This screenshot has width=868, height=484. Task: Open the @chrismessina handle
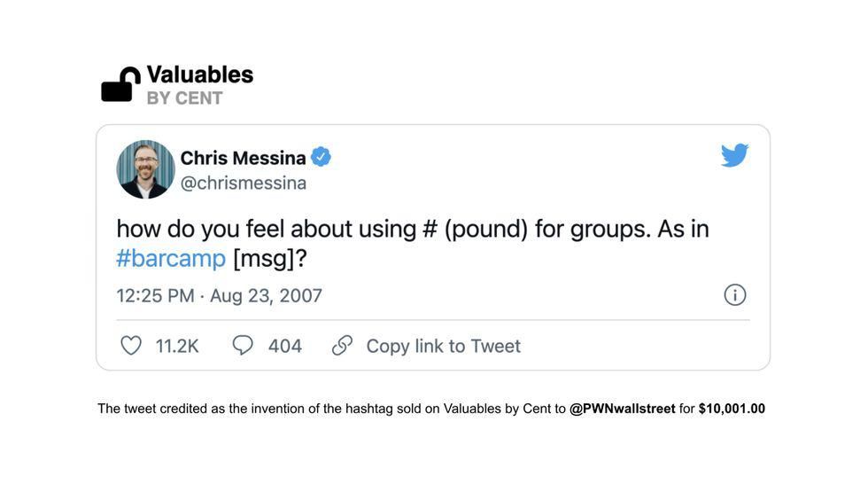click(244, 183)
